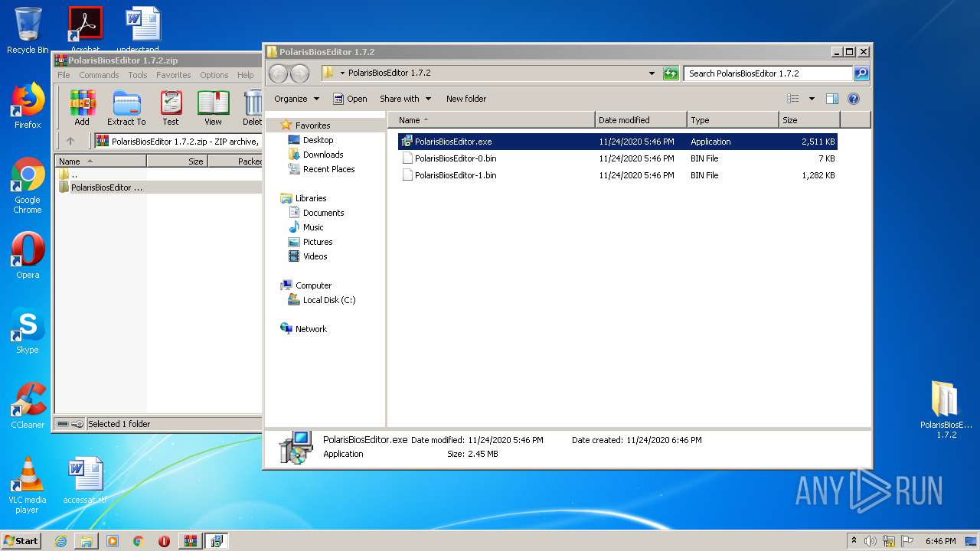Image resolution: width=980 pixels, height=551 pixels.
Task: Select PolarisBiosEditor-1.bin file
Action: click(x=617, y=175)
